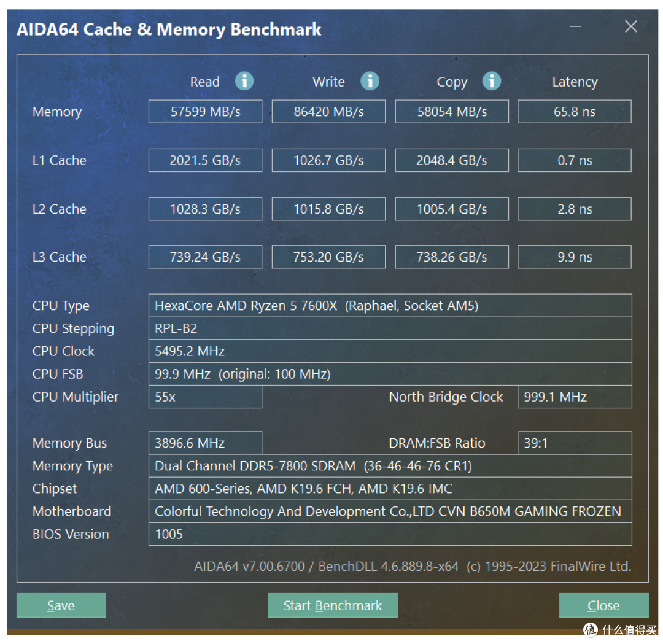This screenshot has width=663, height=644.
Task: Click the Read column header
Action: (x=205, y=82)
